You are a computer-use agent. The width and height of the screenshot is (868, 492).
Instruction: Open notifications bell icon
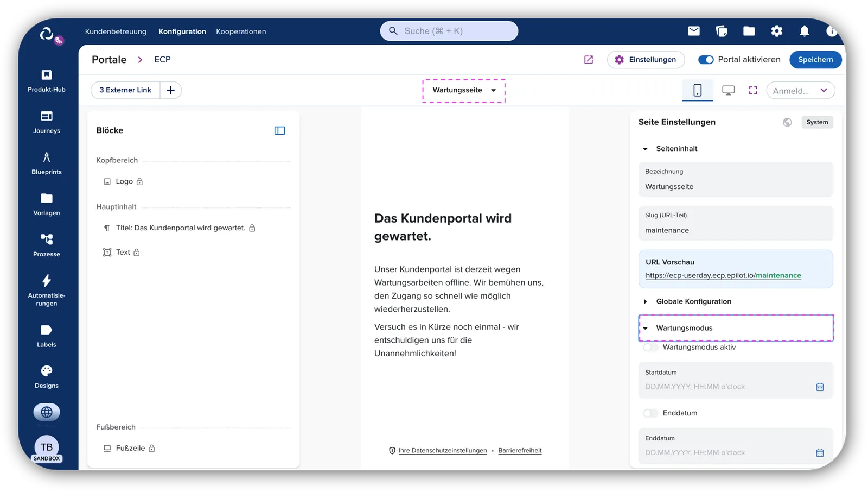pyautogui.click(x=805, y=31)
